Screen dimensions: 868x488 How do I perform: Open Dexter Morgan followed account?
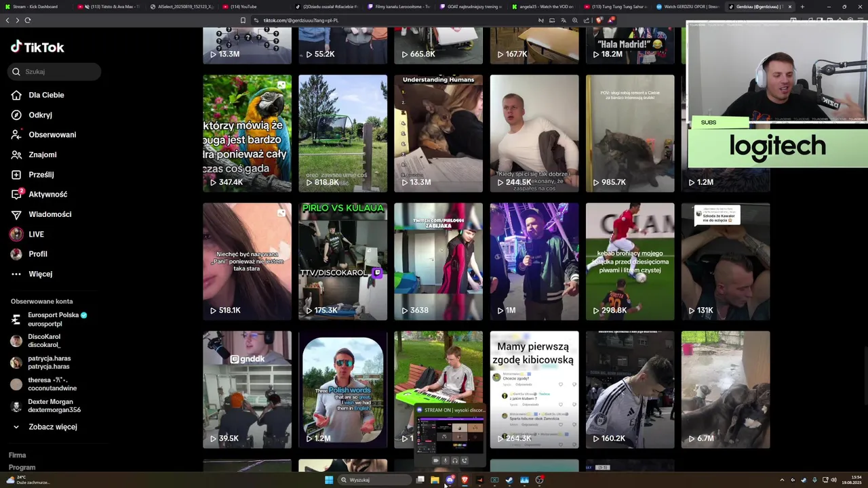(x=54, y=406)
